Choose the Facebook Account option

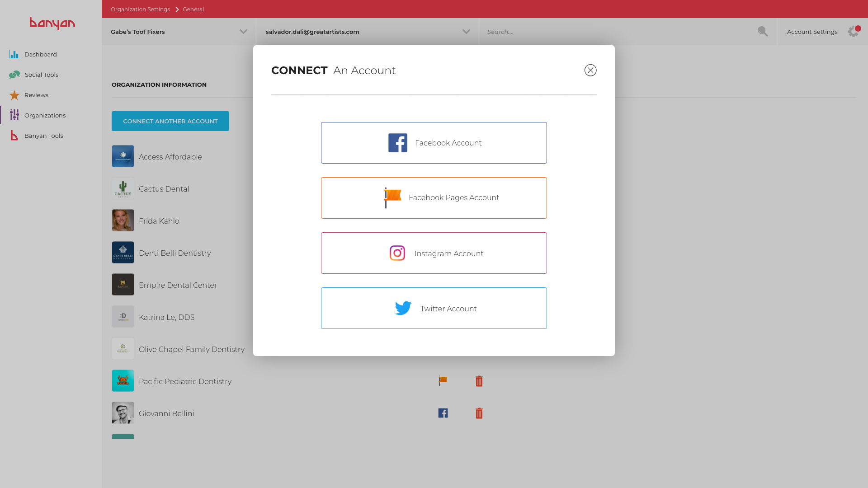[434, 143]
